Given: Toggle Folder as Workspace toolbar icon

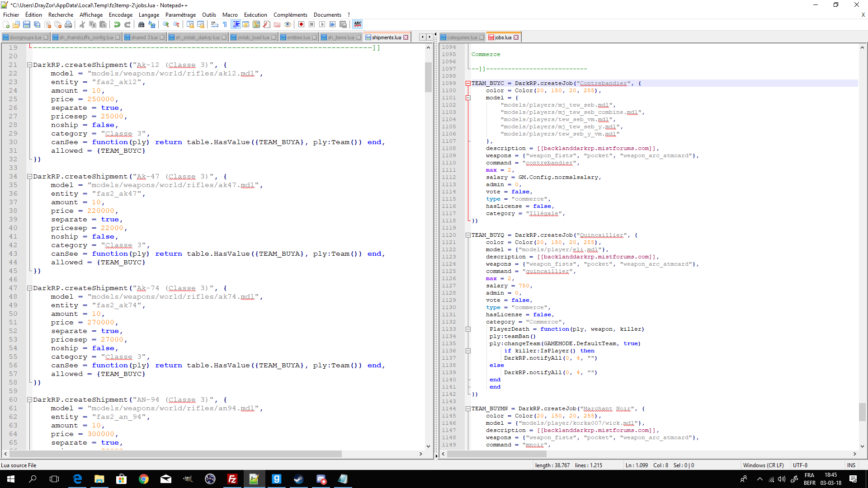Looking at the screenshot, I should pyautogui.click(x=277, y=24).
